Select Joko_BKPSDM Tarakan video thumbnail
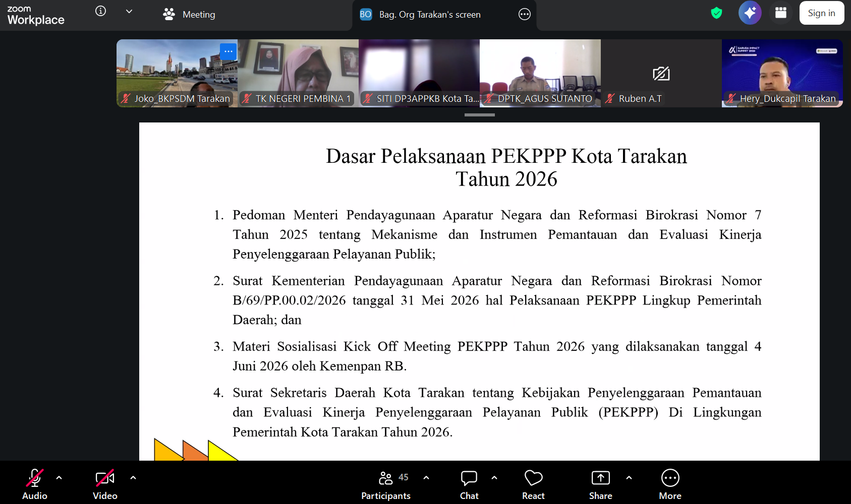 point(177,73)
